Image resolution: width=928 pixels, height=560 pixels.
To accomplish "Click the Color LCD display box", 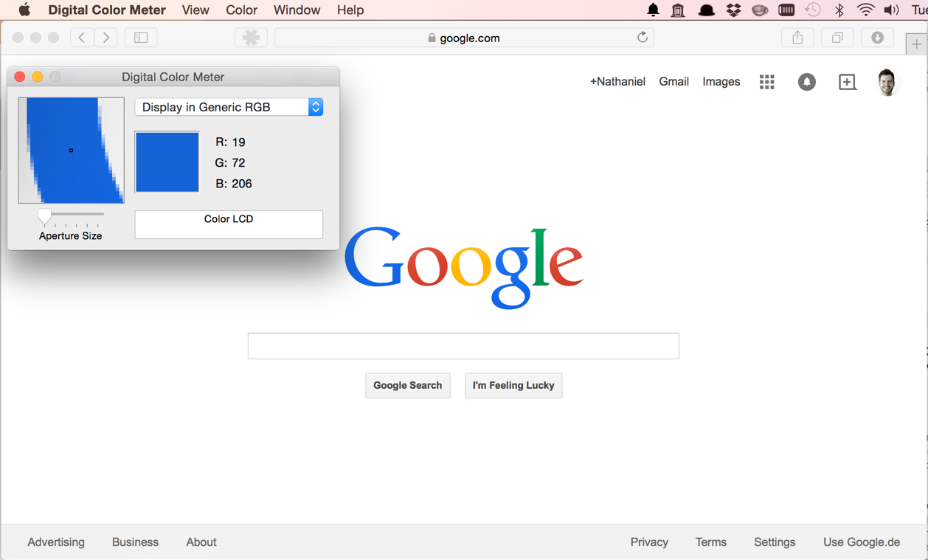I will pos(229,224).
